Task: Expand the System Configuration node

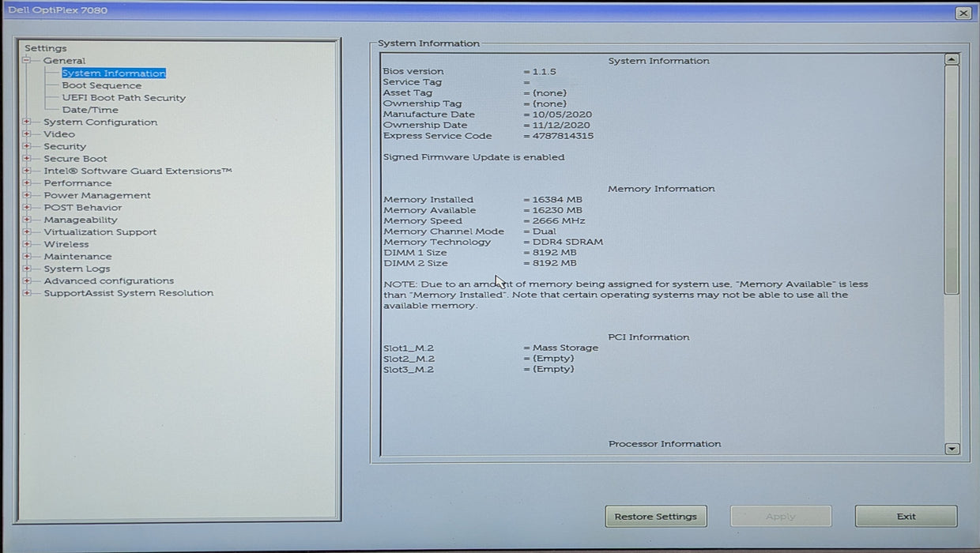Action: [27, 122]
